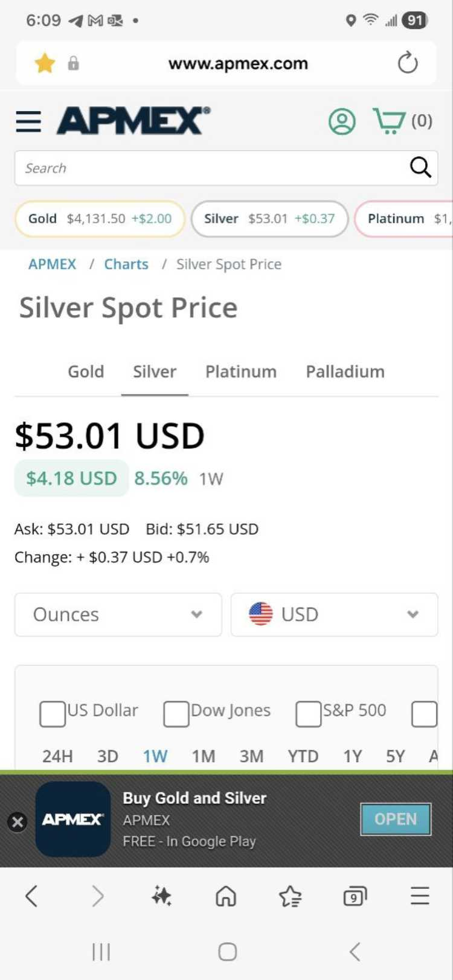Reload the page with the refresh icon
453x980 pixels.
click(x=408, y=63)
